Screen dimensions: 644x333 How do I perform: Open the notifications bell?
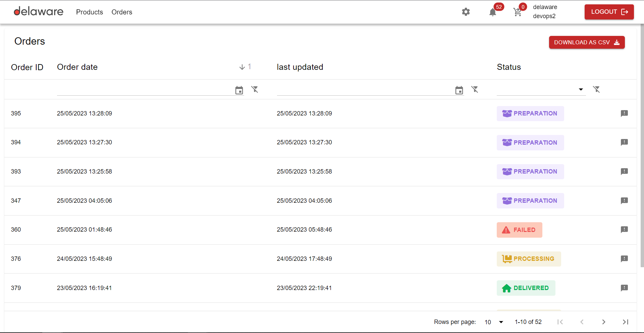(x=493, y=12)
